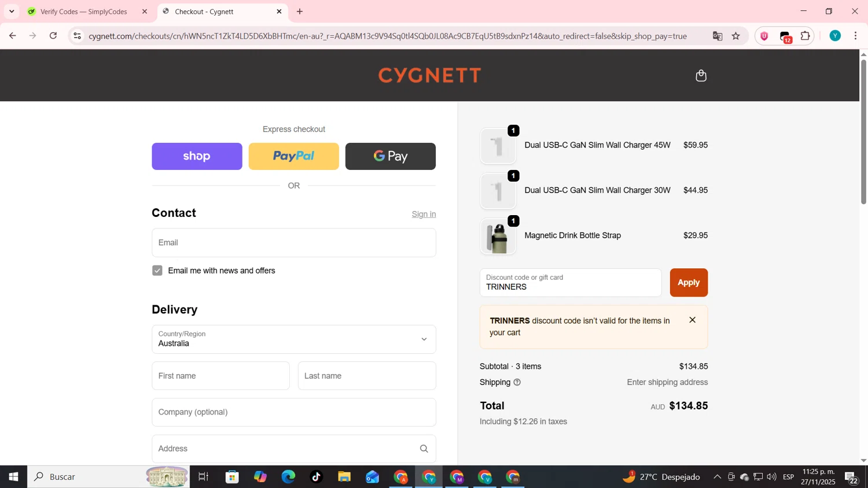Click the 30W Wall Charger thumbnail

pyautogui.click(x=498, y=191)
